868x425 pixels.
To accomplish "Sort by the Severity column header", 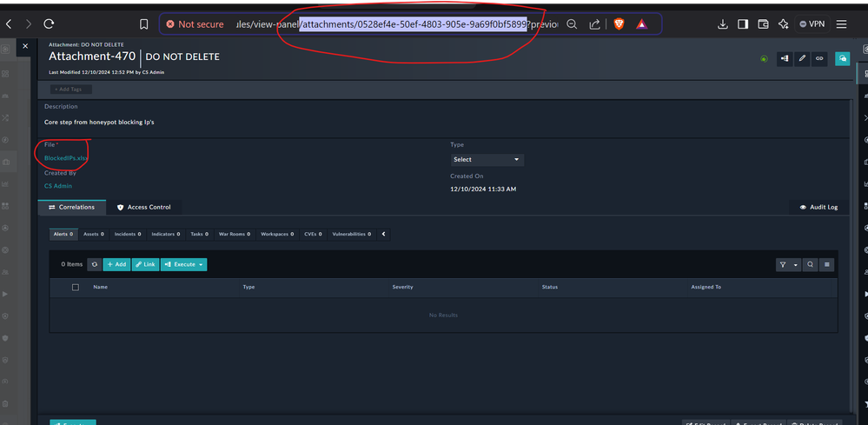I will tap(402, 287).
